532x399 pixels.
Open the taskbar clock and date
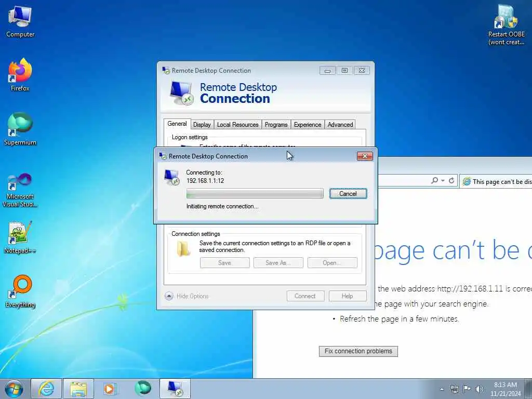click(x=505, y=389)
